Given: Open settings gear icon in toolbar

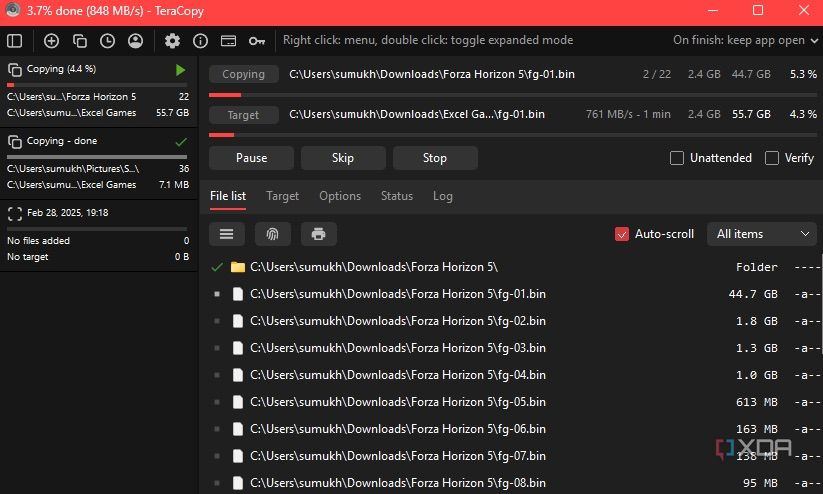Looking at the screenshot, I should pos(172,41).
